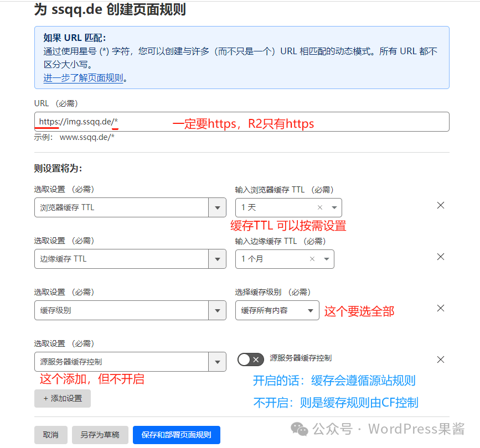The image size is (480, 448).
Task: Open the 边缘缓存 TTL setting dropdown
Action: (217, 259)
